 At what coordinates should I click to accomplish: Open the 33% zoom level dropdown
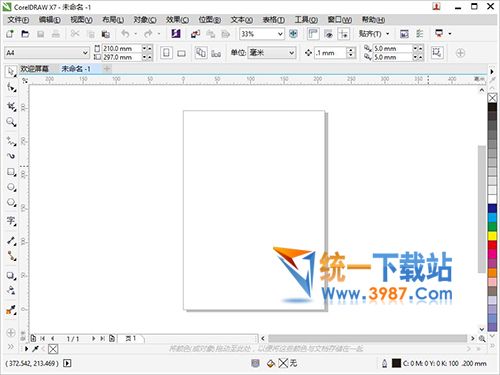point(280,34)
